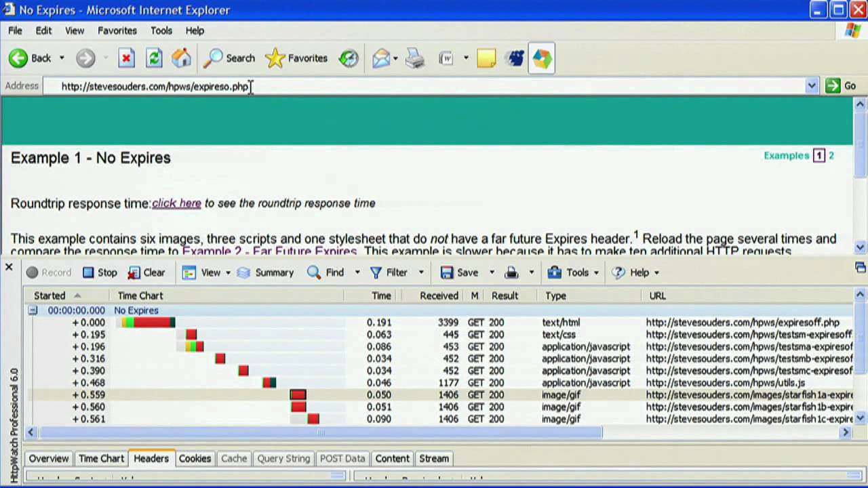The height and width of the screenshot is (488, 868).
Task: Open the Favorites menu in menu bar
Action: tap(117, 30)
